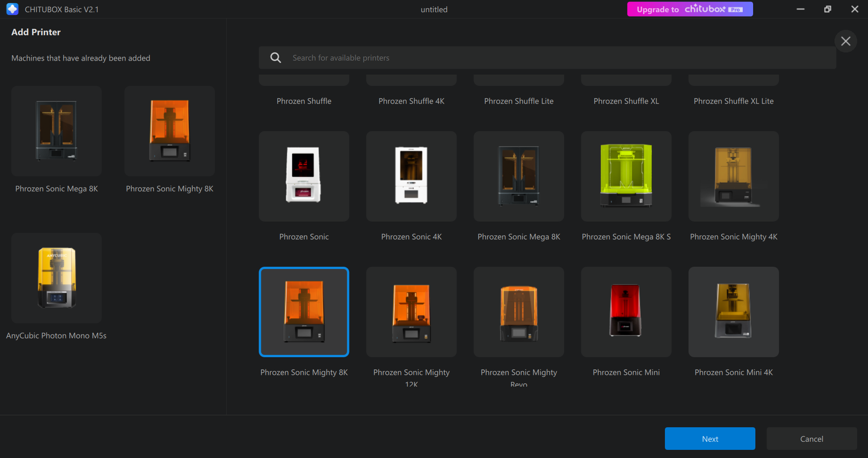Pick the red Phrozen Sonic Mini printer

626,312
